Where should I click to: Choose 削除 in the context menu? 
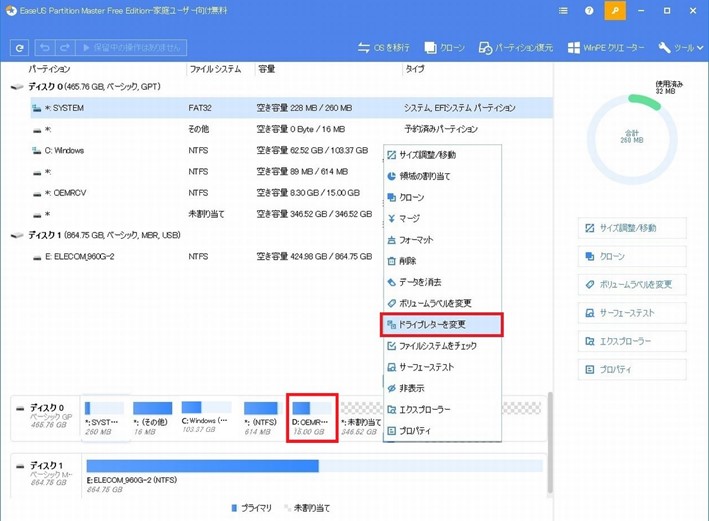(x=442, y=261)
